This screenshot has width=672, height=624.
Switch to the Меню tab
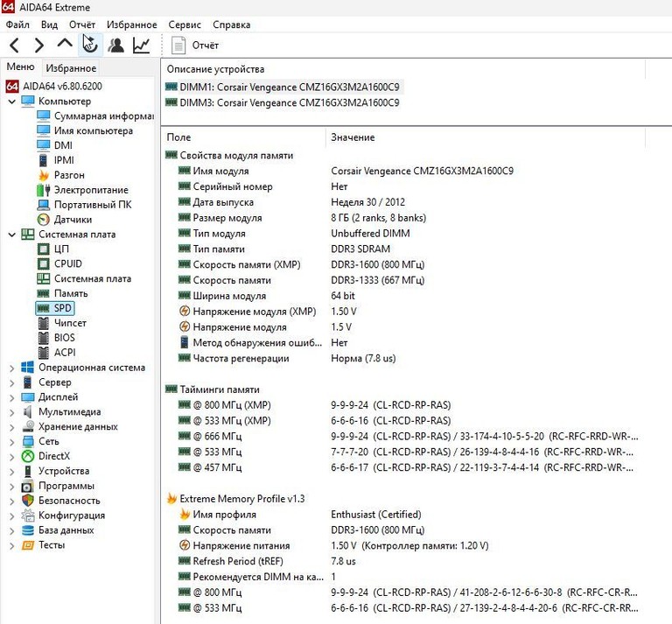(x=20, y=67)
